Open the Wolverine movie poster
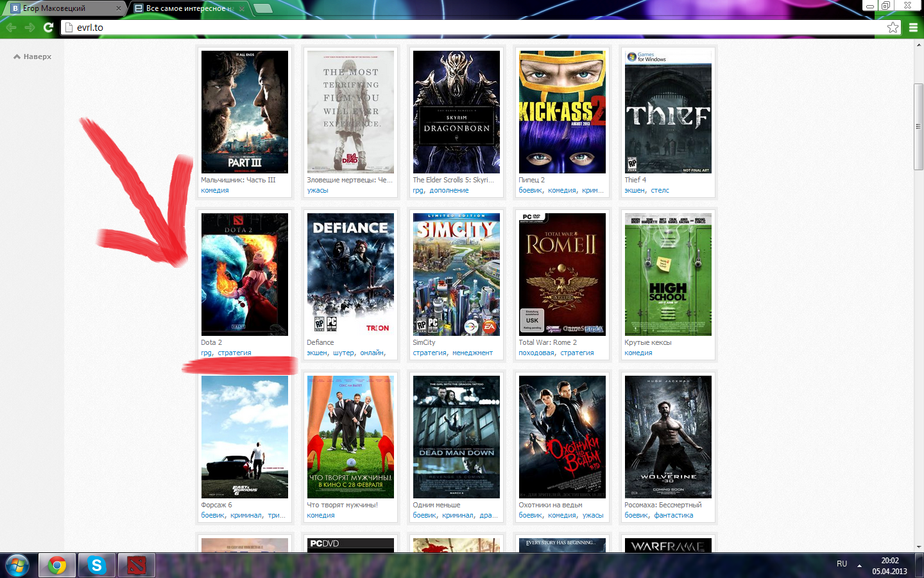 coord(668,437)
